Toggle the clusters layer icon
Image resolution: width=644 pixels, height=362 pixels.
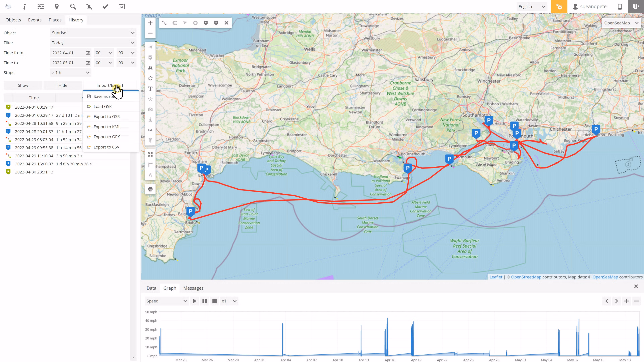(150, 99)
